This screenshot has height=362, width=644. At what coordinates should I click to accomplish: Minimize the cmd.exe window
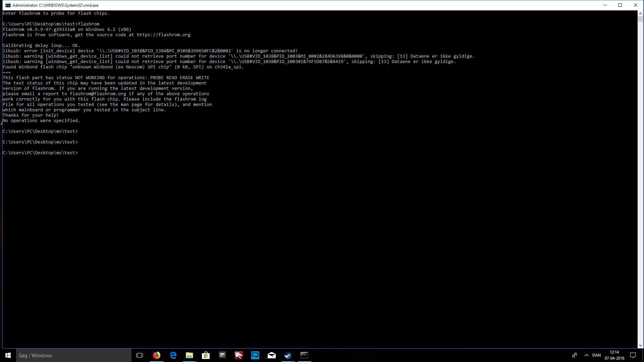tap(605, 5)
